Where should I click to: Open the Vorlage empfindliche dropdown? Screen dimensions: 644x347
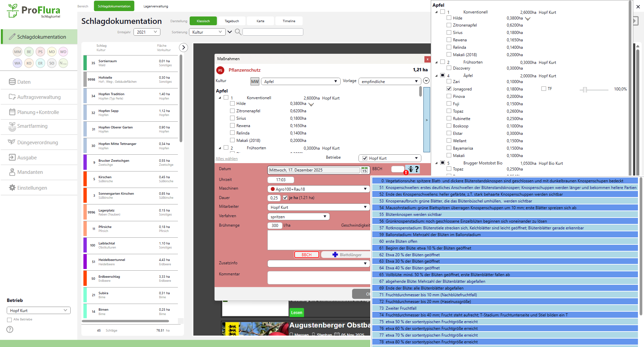[389, 81]
